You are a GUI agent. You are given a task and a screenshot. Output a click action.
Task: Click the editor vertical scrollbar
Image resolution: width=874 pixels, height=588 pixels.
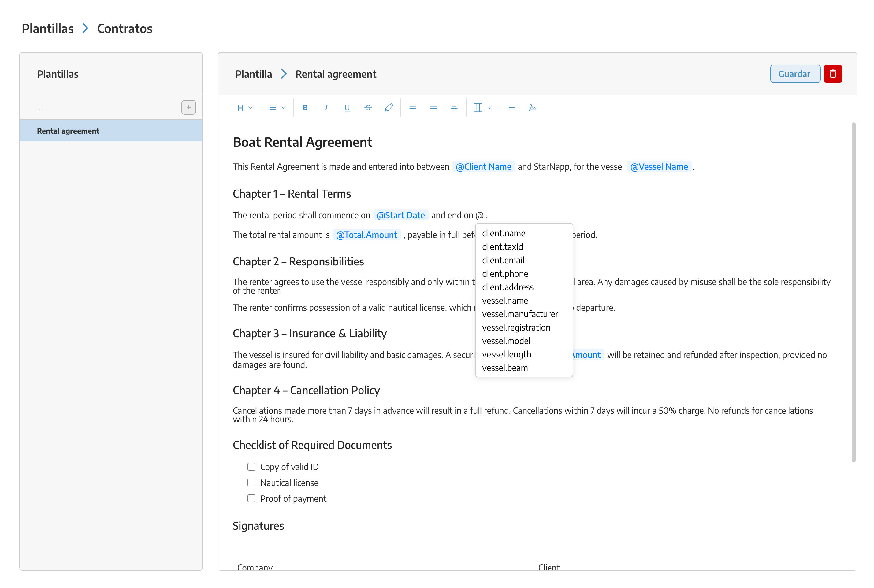[854, 293]
